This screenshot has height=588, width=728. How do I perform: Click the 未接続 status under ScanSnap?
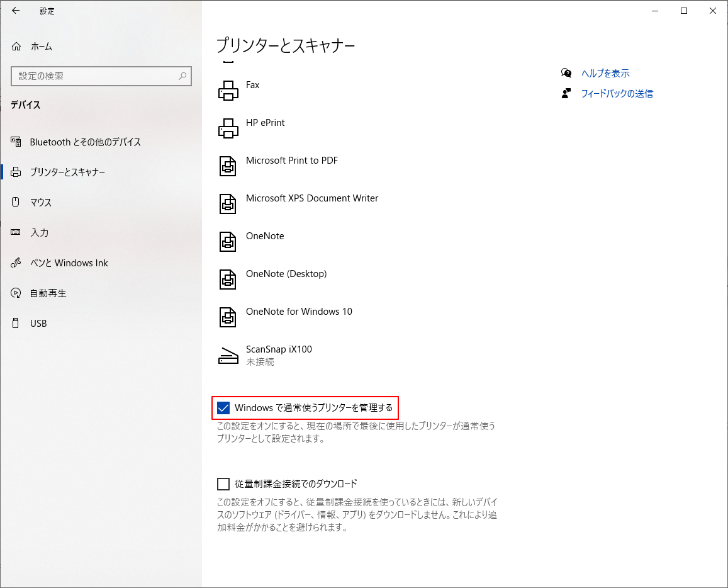tap(260, 362)
